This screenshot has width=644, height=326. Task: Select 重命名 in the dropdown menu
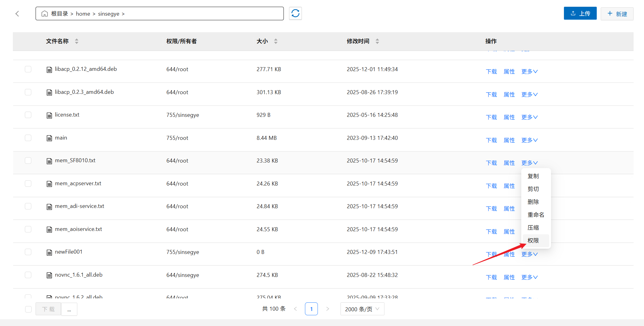point(536,215)
